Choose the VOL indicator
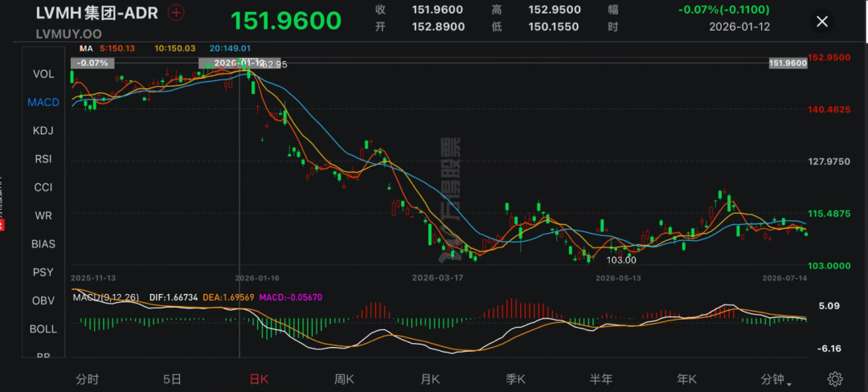 (x=43, y=74)
